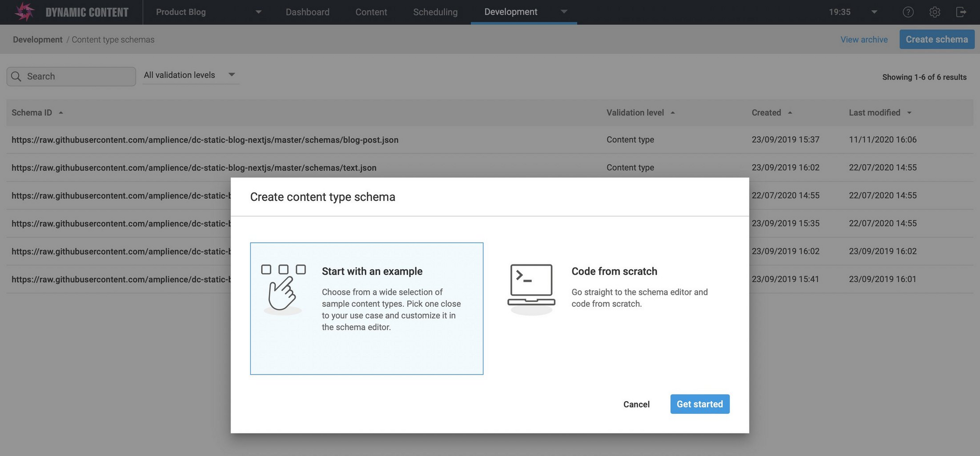This screenshot has width=980, height=456.
Task: Open the 19:35 time dropdown
Action: [x=874, y=12]
